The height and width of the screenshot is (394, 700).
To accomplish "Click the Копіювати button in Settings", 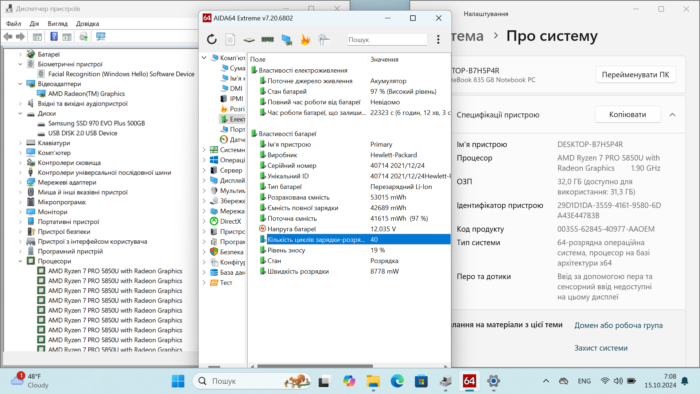I will coord(627,115).
